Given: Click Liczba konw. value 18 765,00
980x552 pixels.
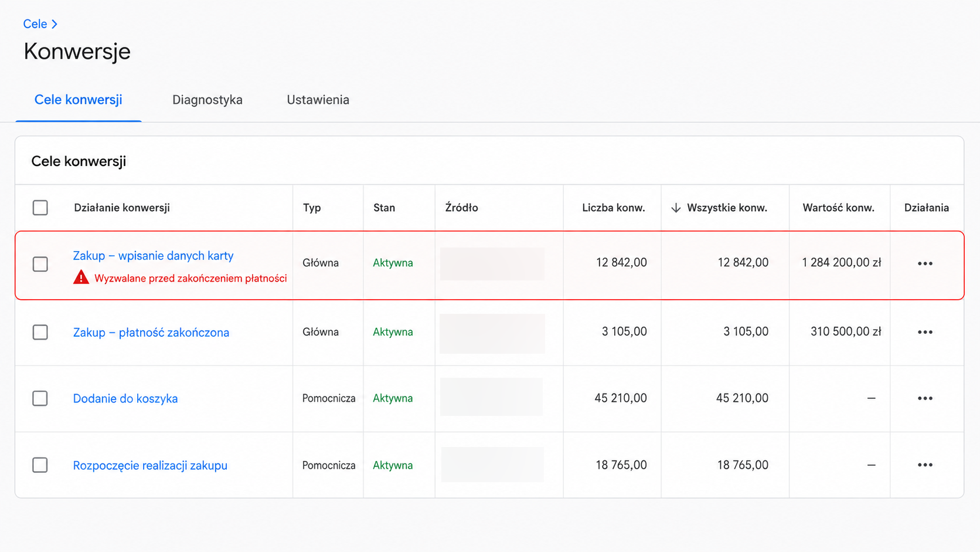Looking at the screenshot, I should coord(621,465).
